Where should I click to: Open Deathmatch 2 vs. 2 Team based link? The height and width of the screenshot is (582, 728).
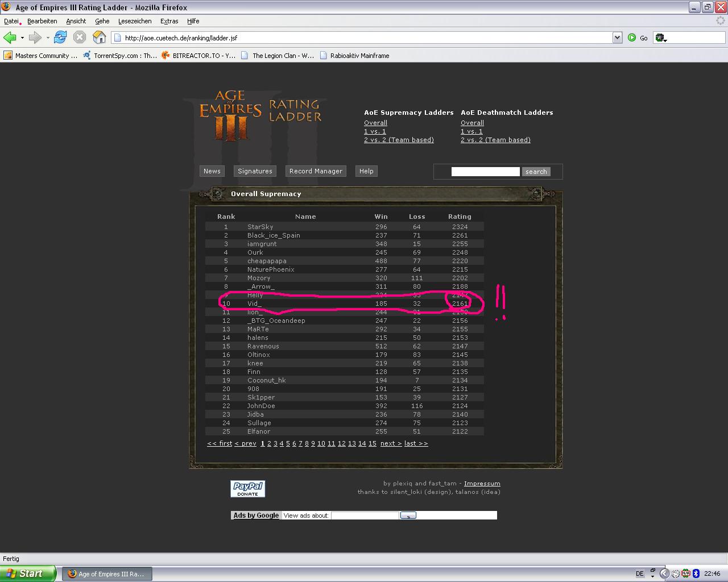pos(495,140)
